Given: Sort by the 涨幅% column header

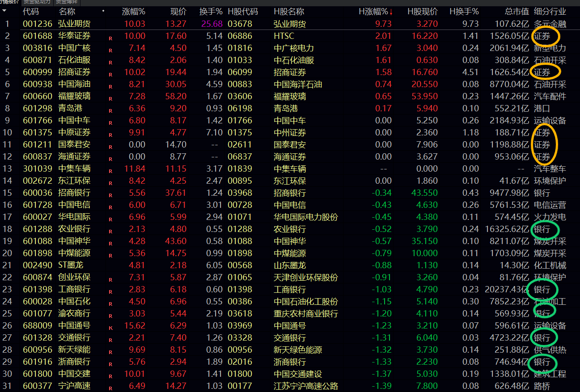Looking at the screenshot, I should pyautogui.click(x=134, y=12).
